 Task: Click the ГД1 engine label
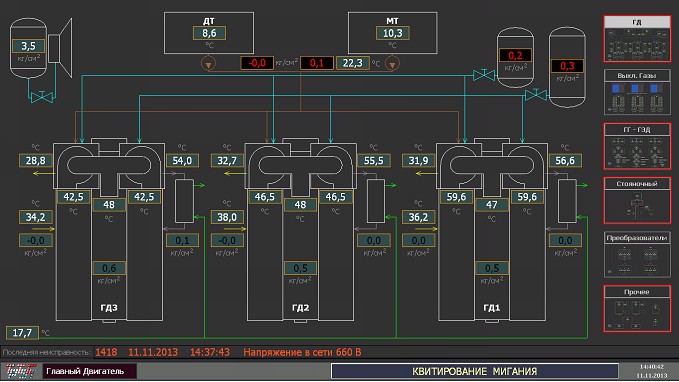(x=491, y=308)
